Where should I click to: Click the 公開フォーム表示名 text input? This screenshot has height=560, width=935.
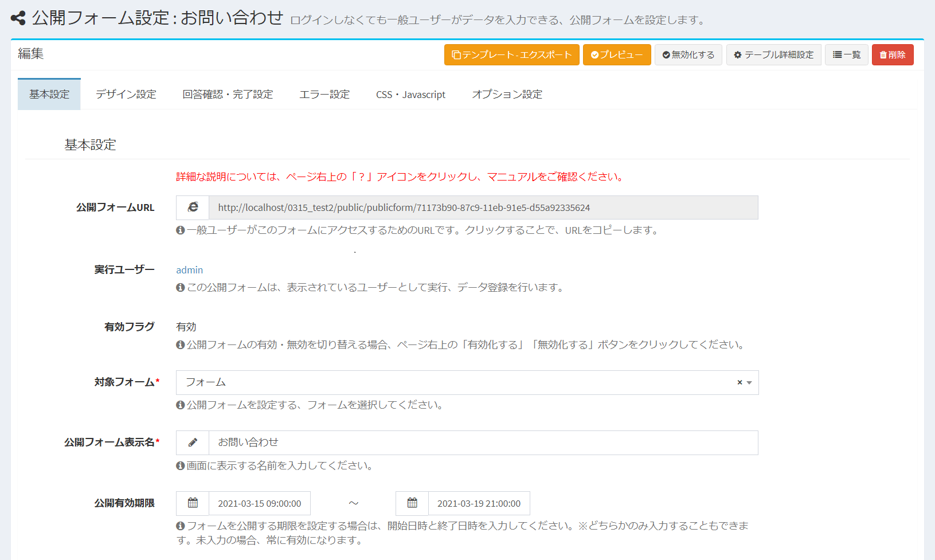(x=483, y=442)
